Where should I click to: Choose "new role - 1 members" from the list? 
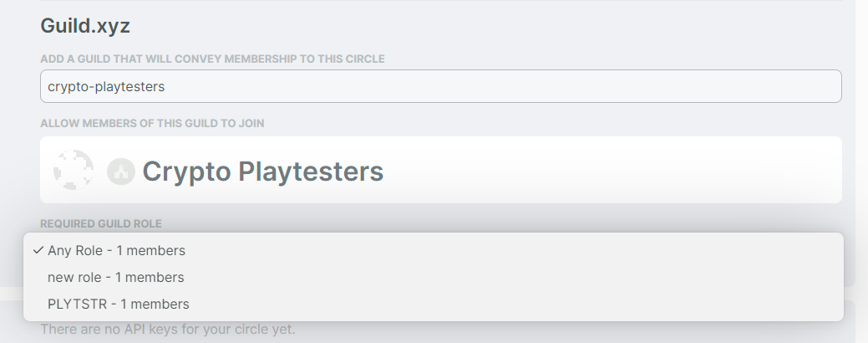tap(116, 277)
